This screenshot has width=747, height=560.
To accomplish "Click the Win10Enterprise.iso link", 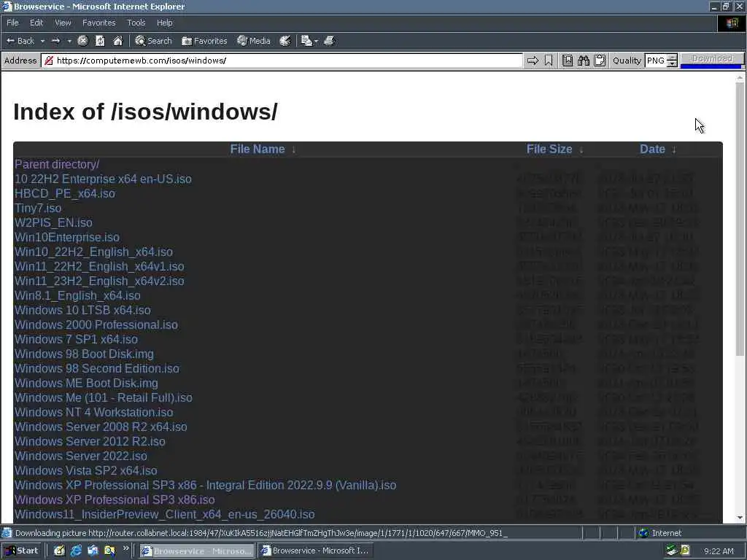I will point(66,237).
